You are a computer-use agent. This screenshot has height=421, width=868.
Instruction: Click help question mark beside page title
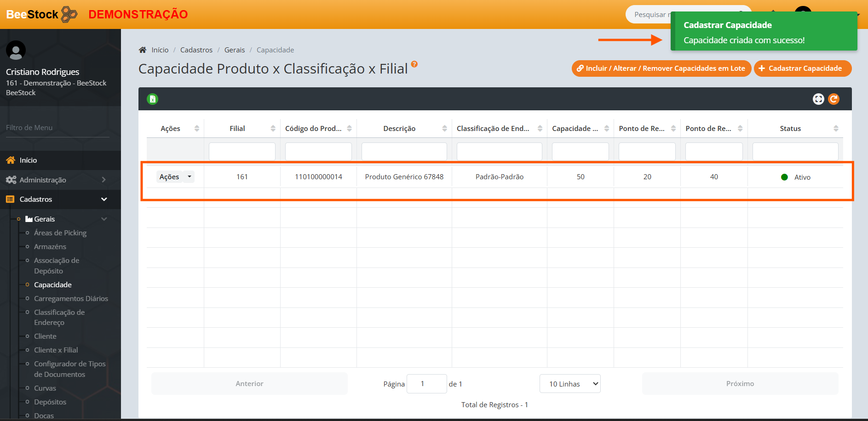coord(414,64)
